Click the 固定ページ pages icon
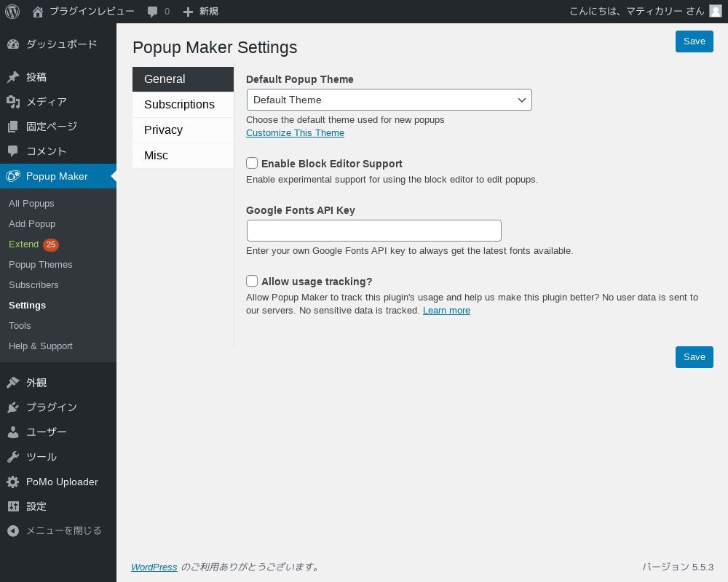 pos(13,127)
